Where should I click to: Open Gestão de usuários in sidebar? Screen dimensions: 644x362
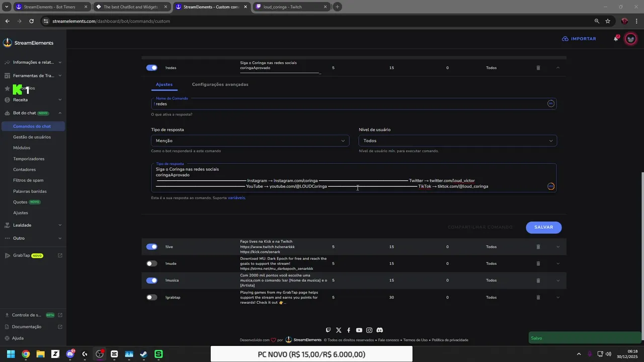coord(32,137)
